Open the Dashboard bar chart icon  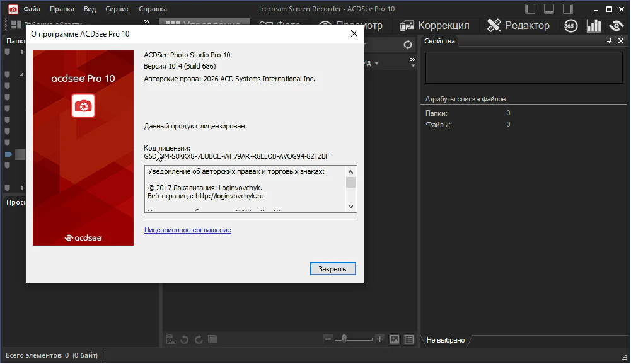593,26
